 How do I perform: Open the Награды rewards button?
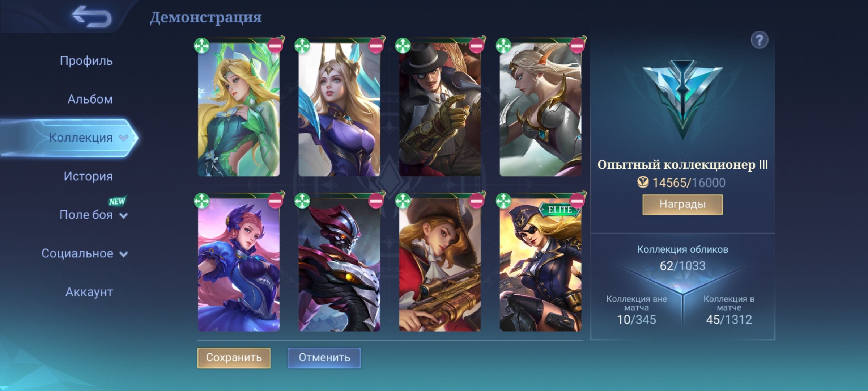point(682,204)
